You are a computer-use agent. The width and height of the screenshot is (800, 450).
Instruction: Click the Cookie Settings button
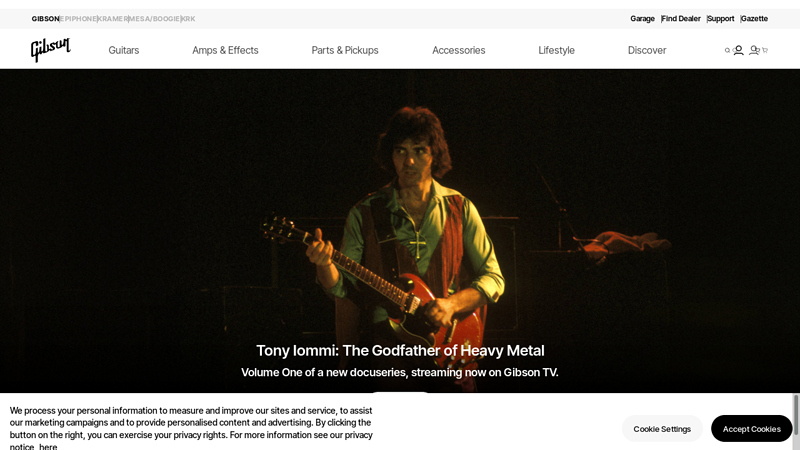pos(662,429)
